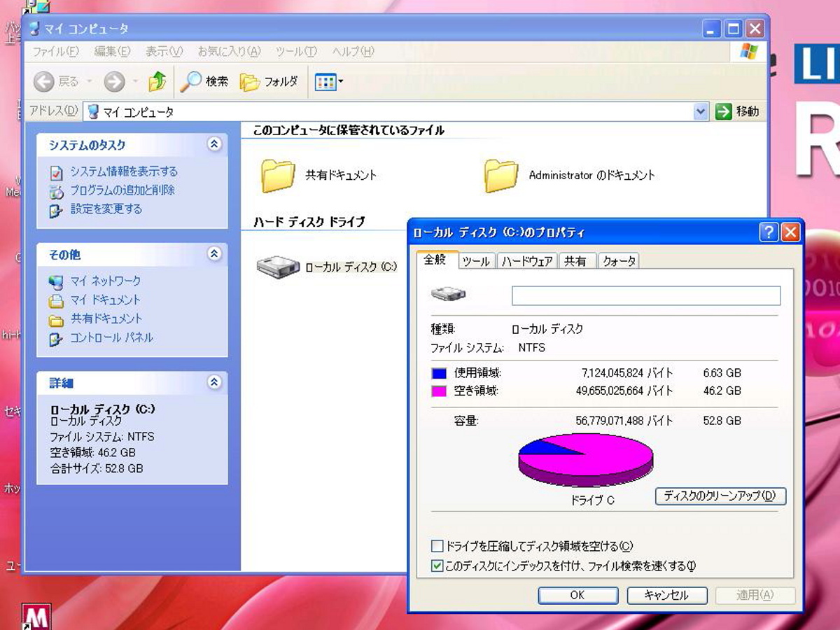Open the view mode icon in toolbar
The height and width of the screenshot is (630, 840).
pos(325,82)
